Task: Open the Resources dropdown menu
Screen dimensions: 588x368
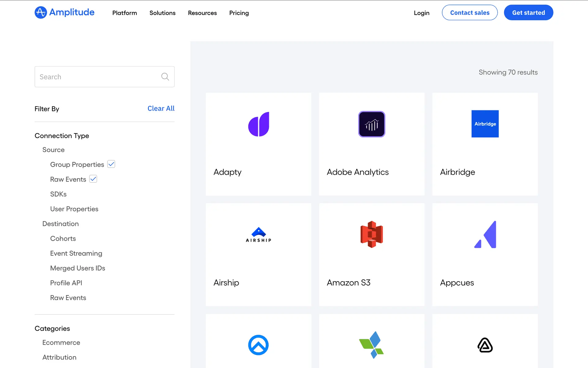Action: (x=202, y=13)
